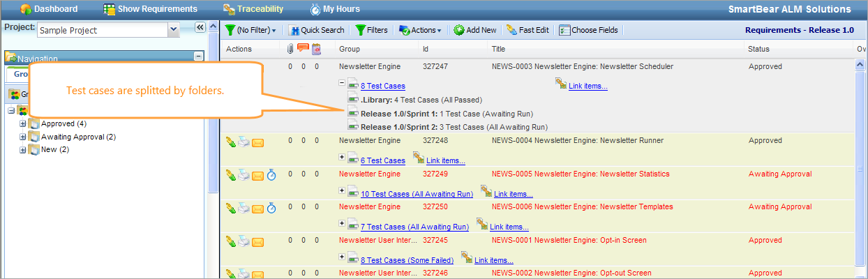Viewport: 868px width, 279px height.
Task: Click the email envelope icon for requirement 327250
Action: (x=257, y=208)
